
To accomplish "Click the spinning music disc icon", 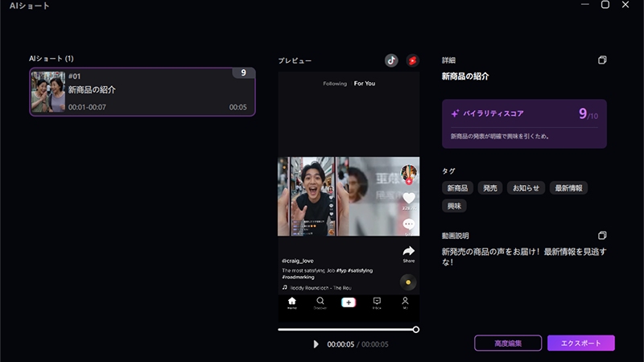I will (408, 282).
